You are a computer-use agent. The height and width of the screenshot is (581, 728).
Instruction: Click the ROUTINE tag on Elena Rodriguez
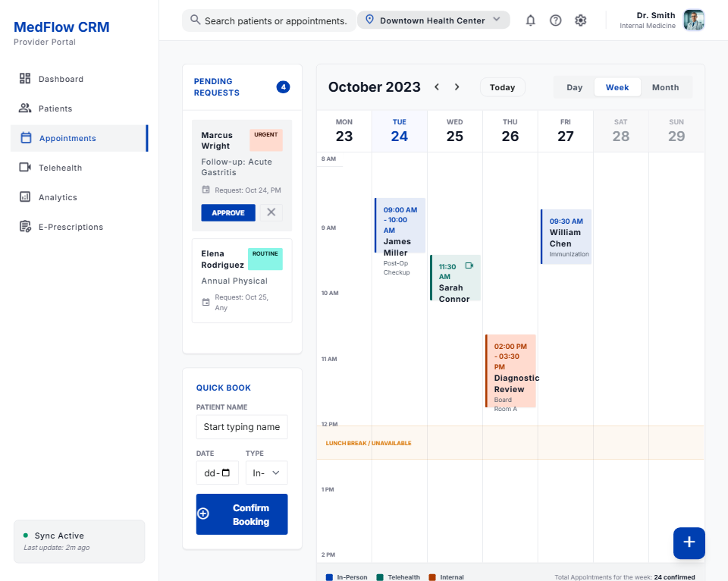point(265,259)
